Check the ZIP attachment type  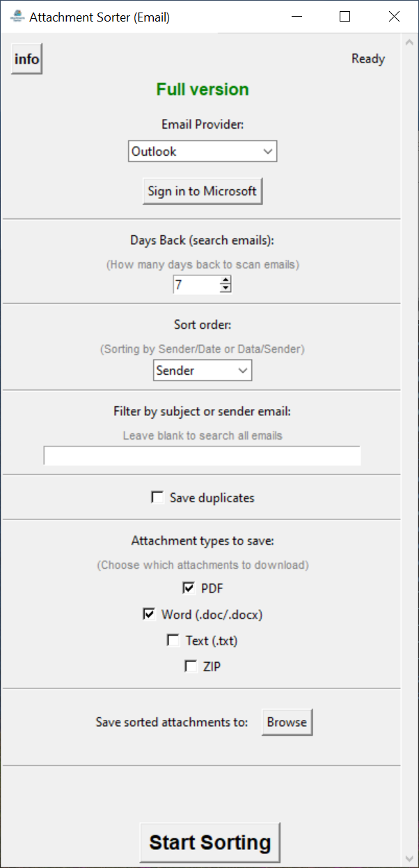click(x=191, y=666)
